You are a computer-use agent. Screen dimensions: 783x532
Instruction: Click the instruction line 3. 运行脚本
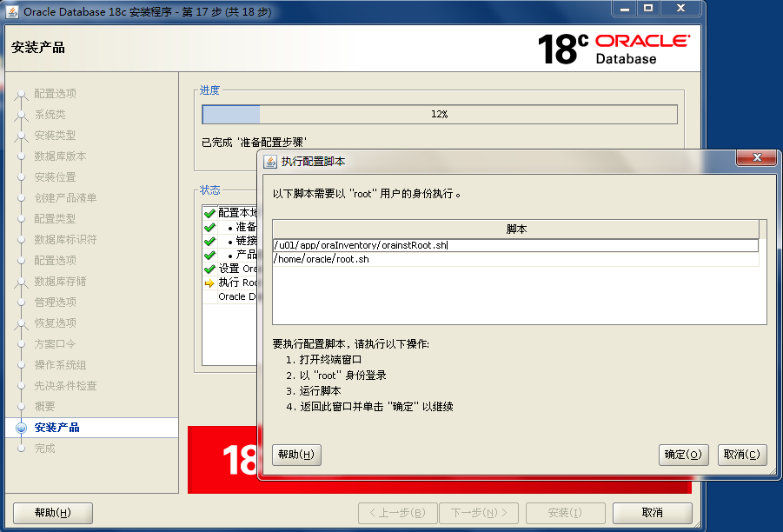[314, 391]
